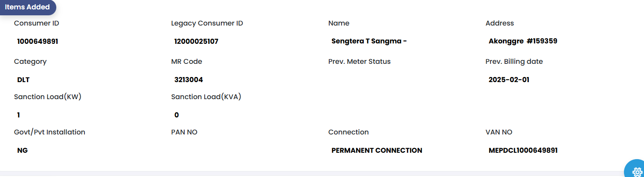Select the NG installation value
Viewport: 644px width, 177px height.
click(x=23, y=150)
